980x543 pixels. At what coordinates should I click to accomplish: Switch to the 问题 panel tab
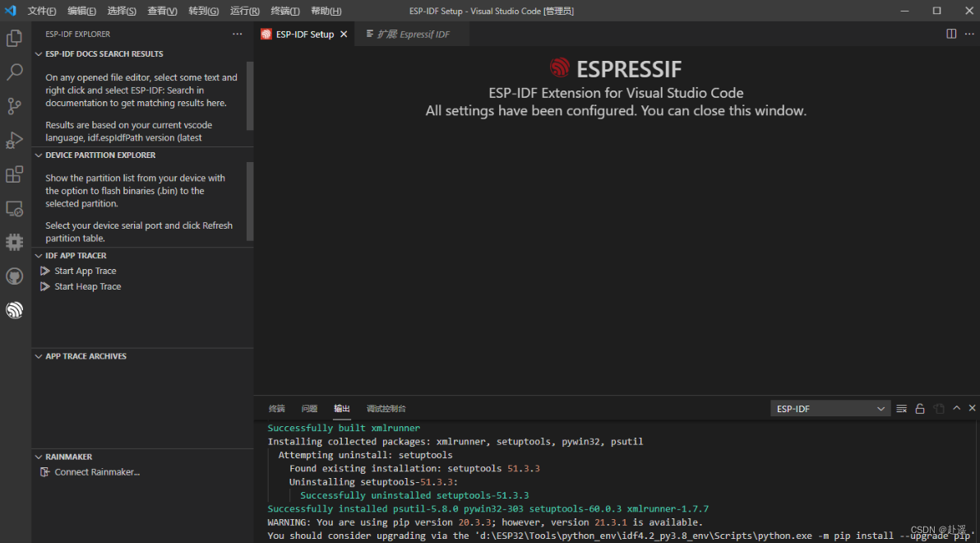pyautogui.click(x=309, y=409)
